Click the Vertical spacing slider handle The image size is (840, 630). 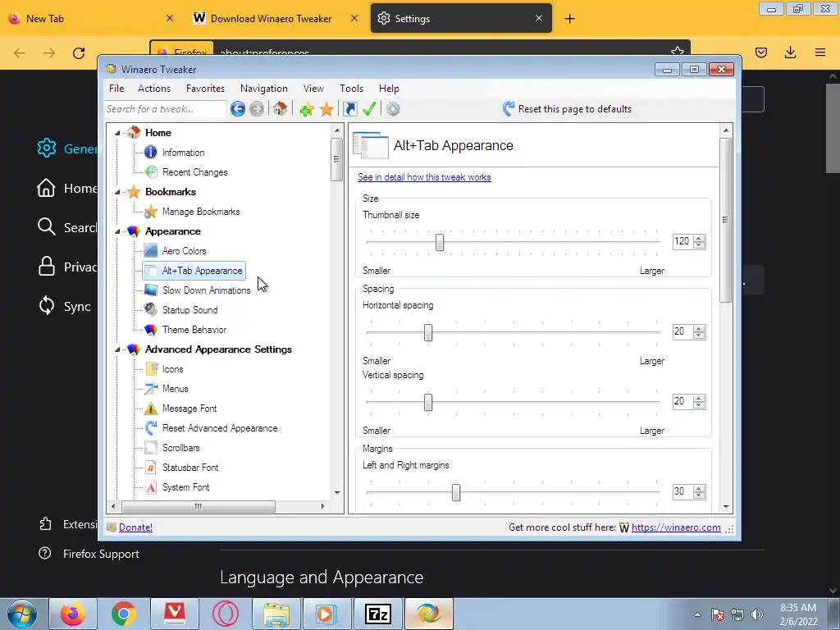point(428,402)
